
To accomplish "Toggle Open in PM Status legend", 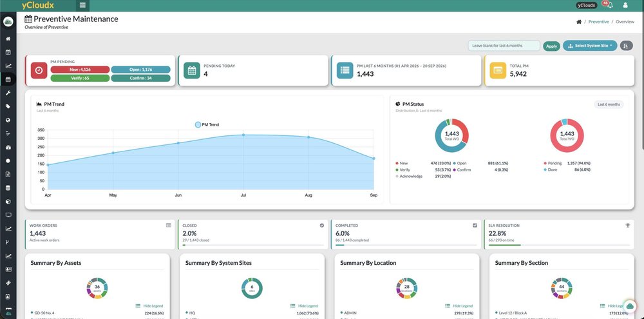I will coord(460,163).
